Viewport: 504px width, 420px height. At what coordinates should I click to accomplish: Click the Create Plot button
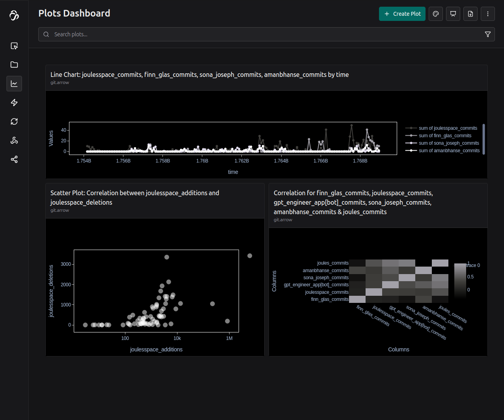(x=402, y=14)
